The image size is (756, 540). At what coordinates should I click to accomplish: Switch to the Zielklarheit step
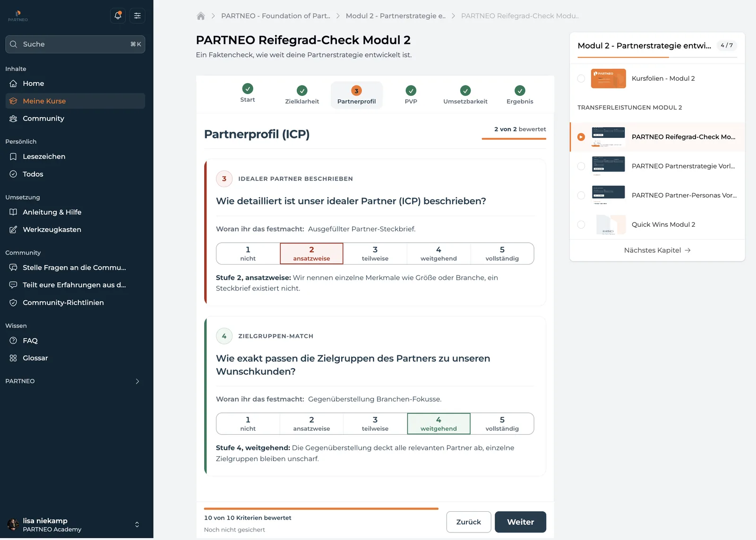point(302,95)
